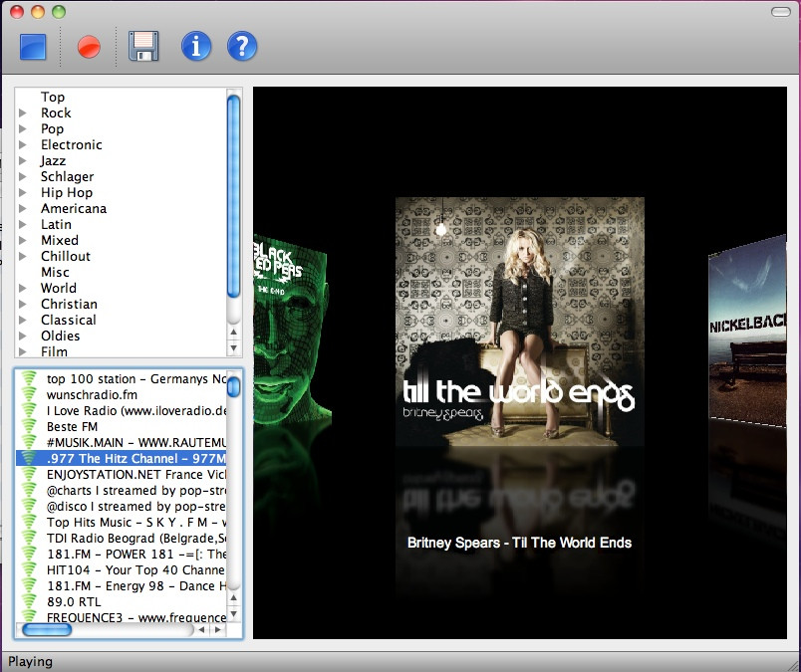The height and width of the screenshot is (672, 801).
Task: Select the World category
Action: 59,288
